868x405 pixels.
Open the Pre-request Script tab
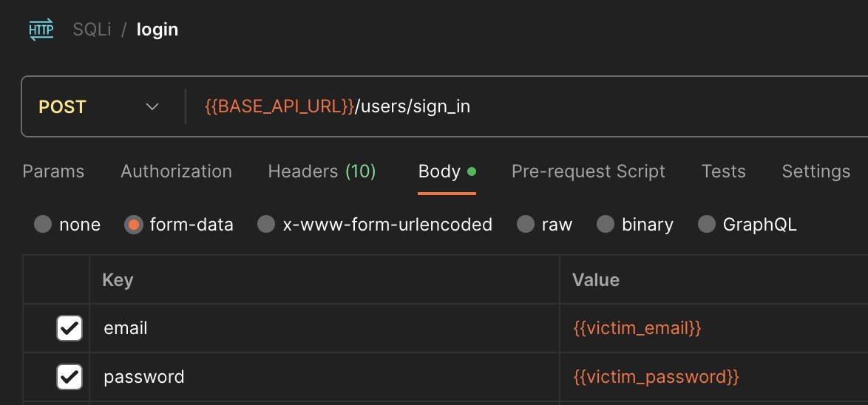tap(588, 171)
